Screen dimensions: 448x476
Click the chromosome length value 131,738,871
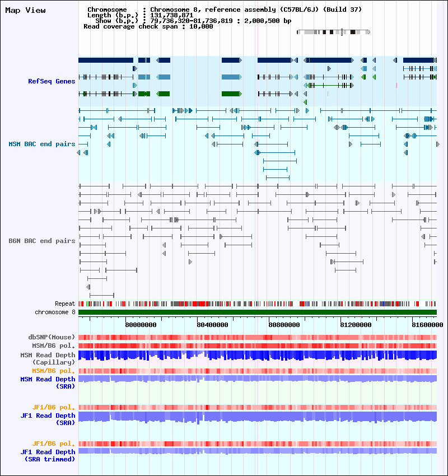[x=172, y=15]
